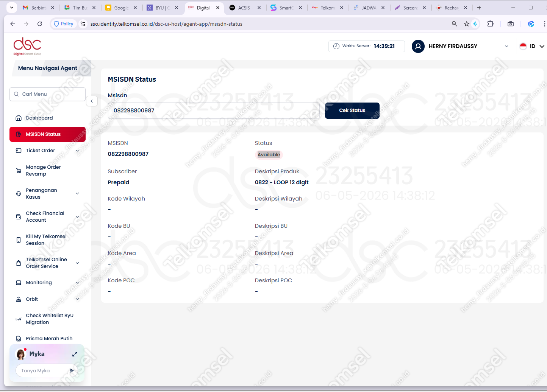Image resolution: width=547 pixels, height=392 pixels.
Task: Switch to the Google Keep browser tab
Action: tap(121, 8)
